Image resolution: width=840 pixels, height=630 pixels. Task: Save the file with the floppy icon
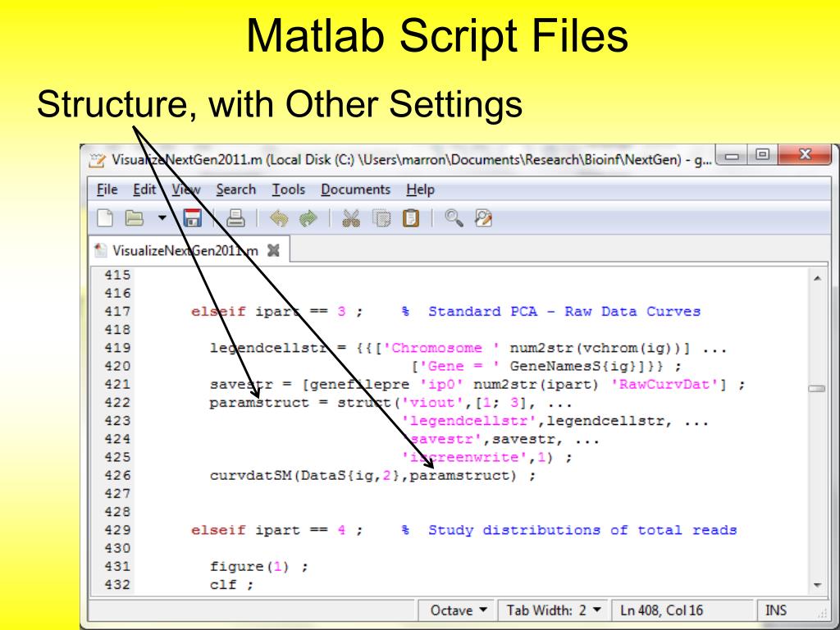pos(192,218)
